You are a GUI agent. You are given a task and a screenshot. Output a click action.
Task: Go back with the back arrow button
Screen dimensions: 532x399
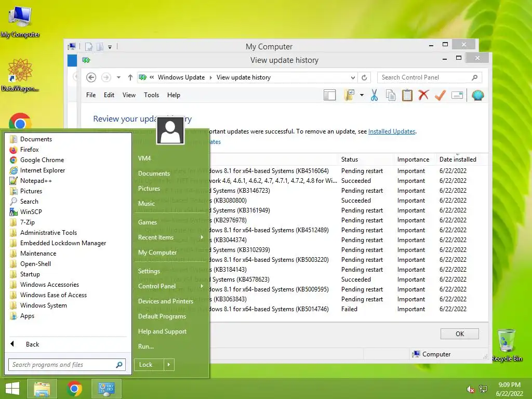click(x=91, y=77)
